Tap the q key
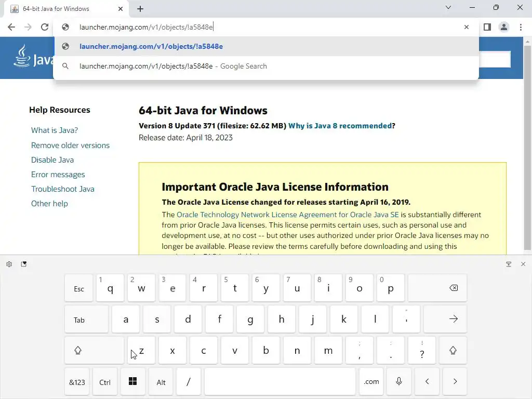The image size is (532, 399). pyautogui.click(x=110, y=288)
